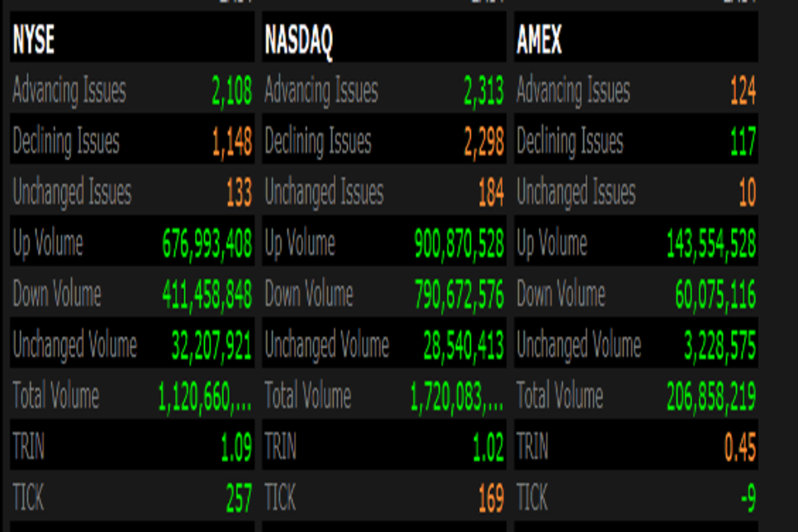Select AMEX Unchanged Volume value 3,228,575

pyautogui.click(x=720, y=346)
